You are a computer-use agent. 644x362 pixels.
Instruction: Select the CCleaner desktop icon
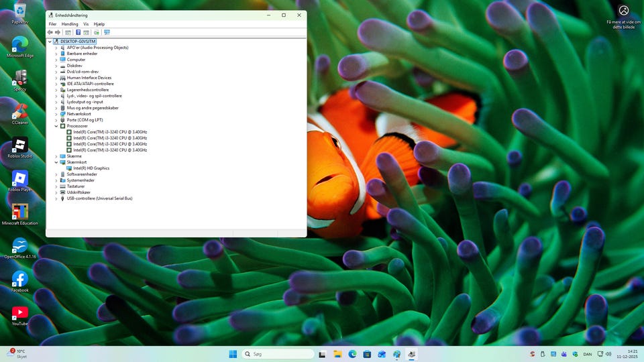[x=19, y=114]
